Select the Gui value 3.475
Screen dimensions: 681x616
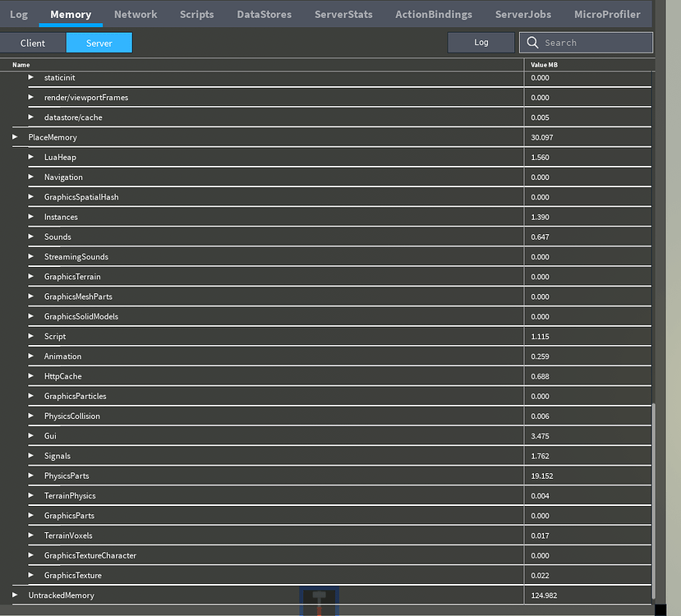(540, 436)
